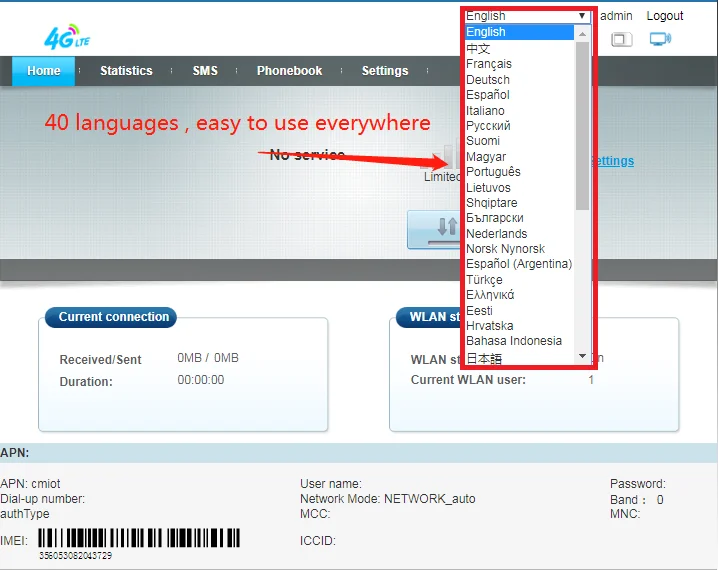718x570 pixels.
Task: Choose Shqiptare from the language list
Action: click(x=519, y=203)
